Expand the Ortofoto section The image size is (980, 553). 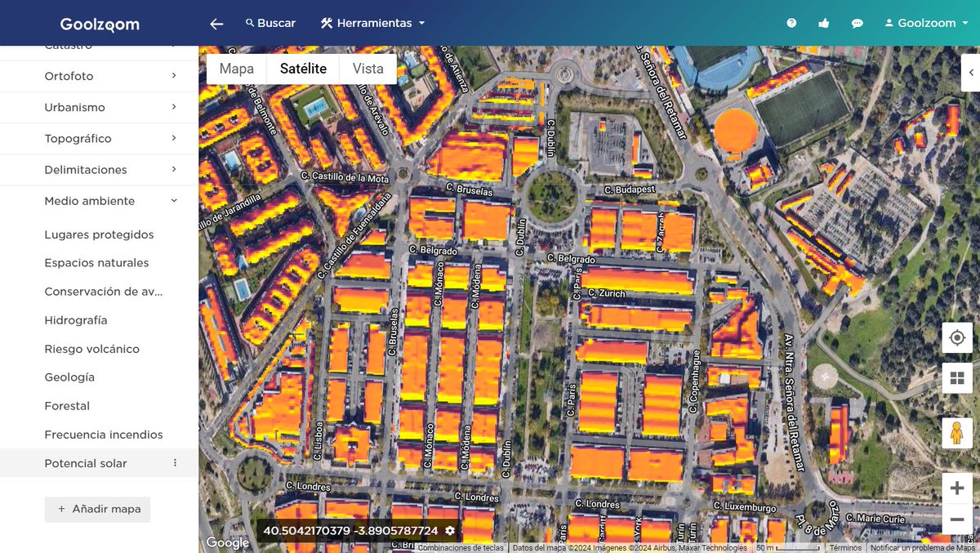pyautogui.click(x=99, y=76)
